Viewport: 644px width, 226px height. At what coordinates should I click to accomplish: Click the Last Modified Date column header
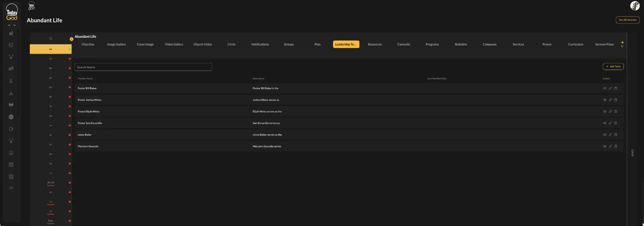(437, 78)
